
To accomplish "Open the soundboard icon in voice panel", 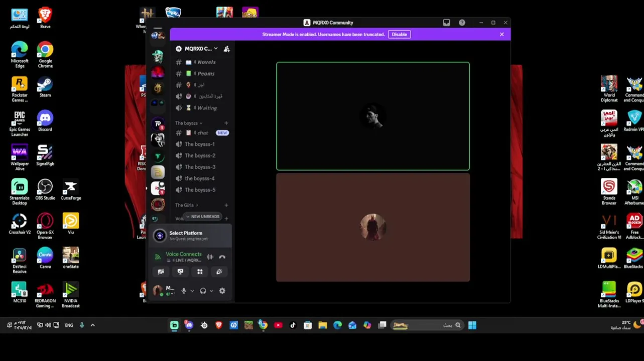I will click(219, 272).
